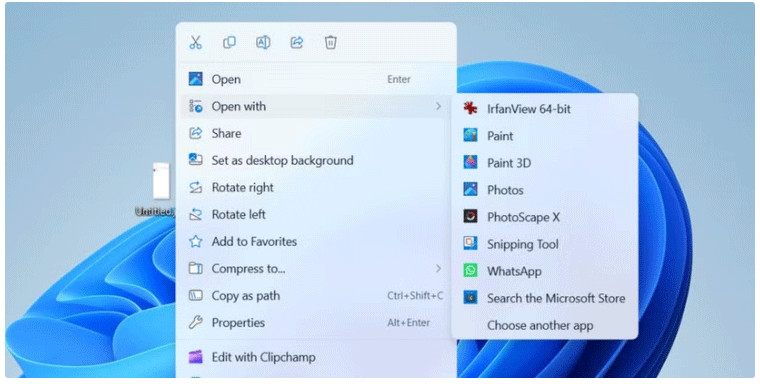760x384 pixels.
Task: Choose Set as desktop background
Action: (x=313, y=160)
